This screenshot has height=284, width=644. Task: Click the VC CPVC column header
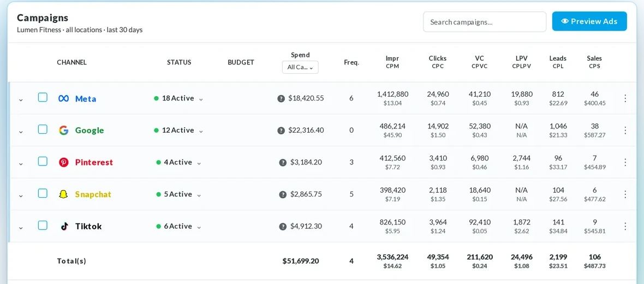point(479,62)
